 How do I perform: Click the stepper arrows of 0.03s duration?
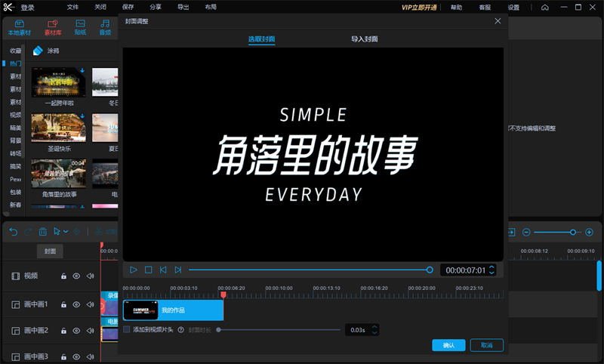tap(374, 330)
